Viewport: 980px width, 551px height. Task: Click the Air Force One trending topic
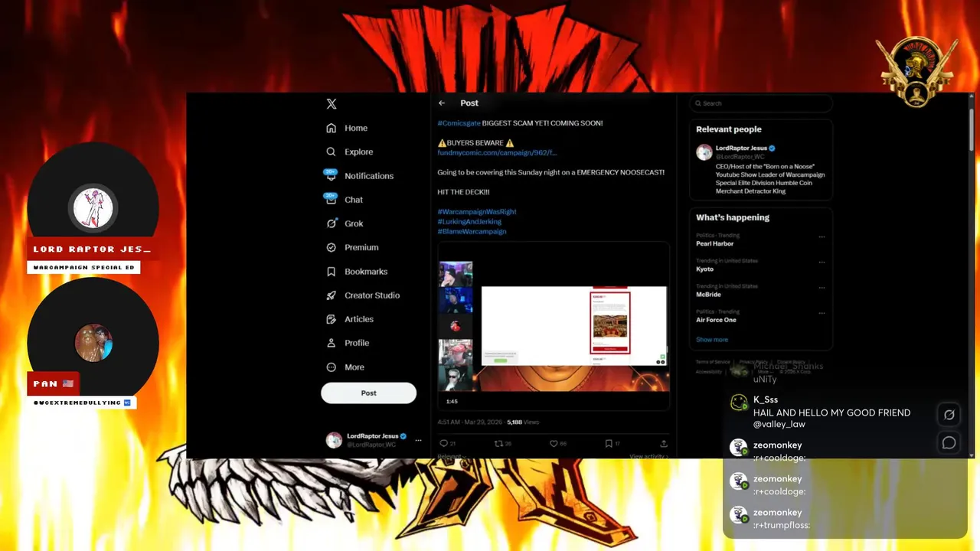[x=716, y=320]
